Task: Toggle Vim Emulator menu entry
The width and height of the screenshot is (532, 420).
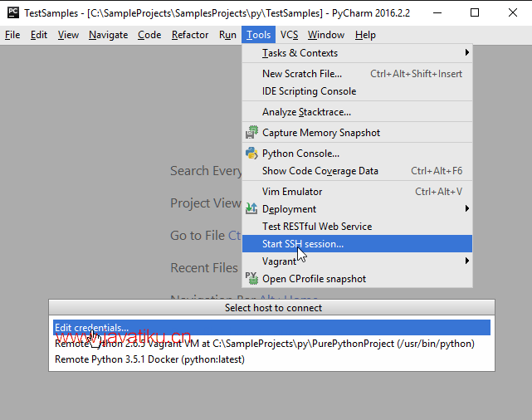Action: (357, 192)
